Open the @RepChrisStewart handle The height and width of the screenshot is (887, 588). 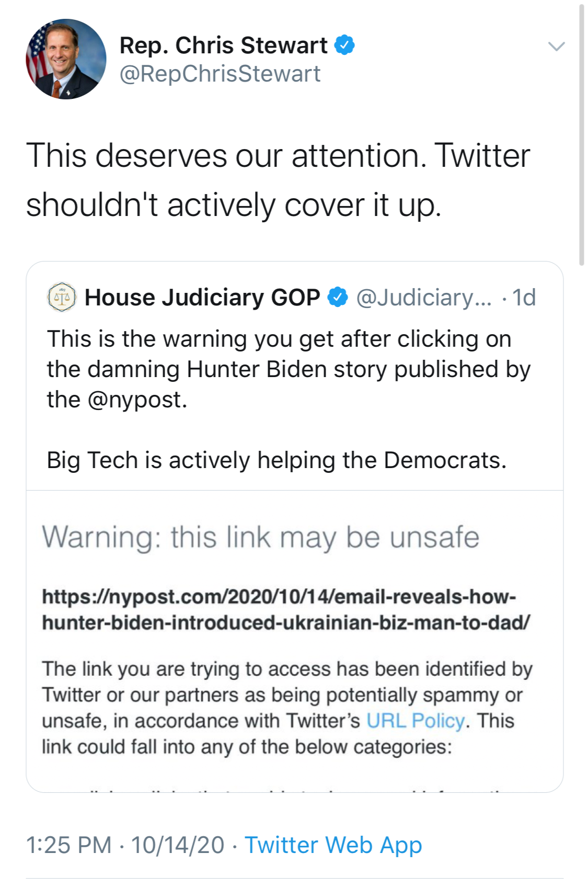pyautogui.click(x=220, y=74)
